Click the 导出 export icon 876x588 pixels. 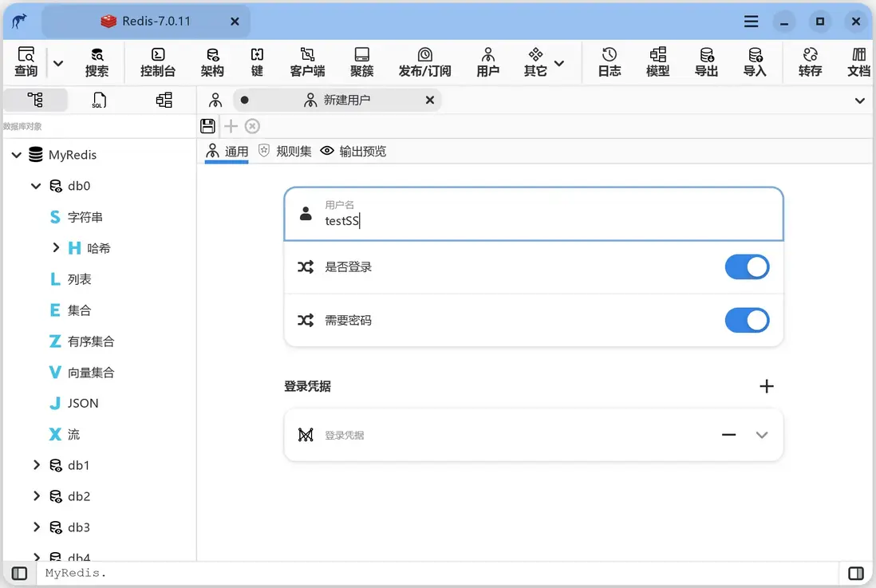(x=706, y=61)
